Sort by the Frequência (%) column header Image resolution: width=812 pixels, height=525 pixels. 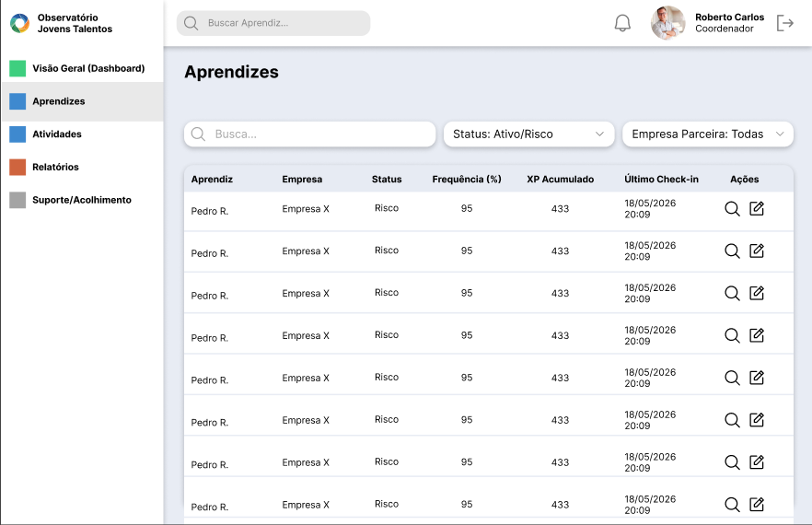point(467,180)
